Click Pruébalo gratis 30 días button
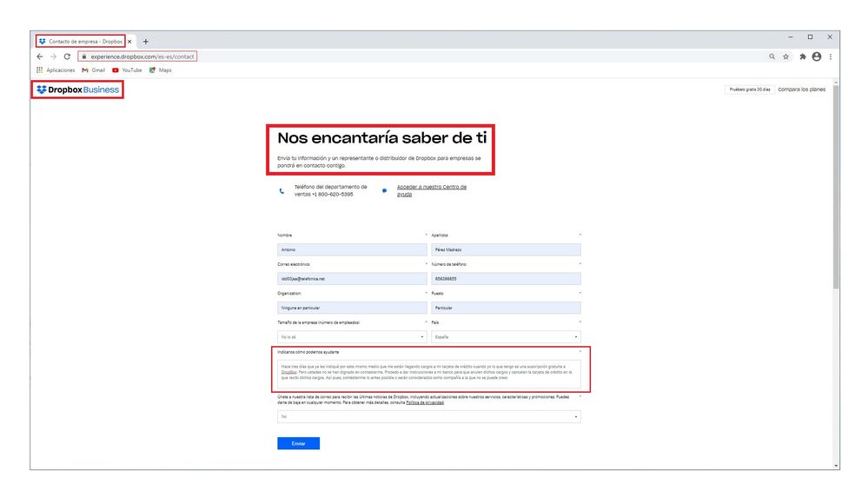The image size is (868, 498). [750, 90]
